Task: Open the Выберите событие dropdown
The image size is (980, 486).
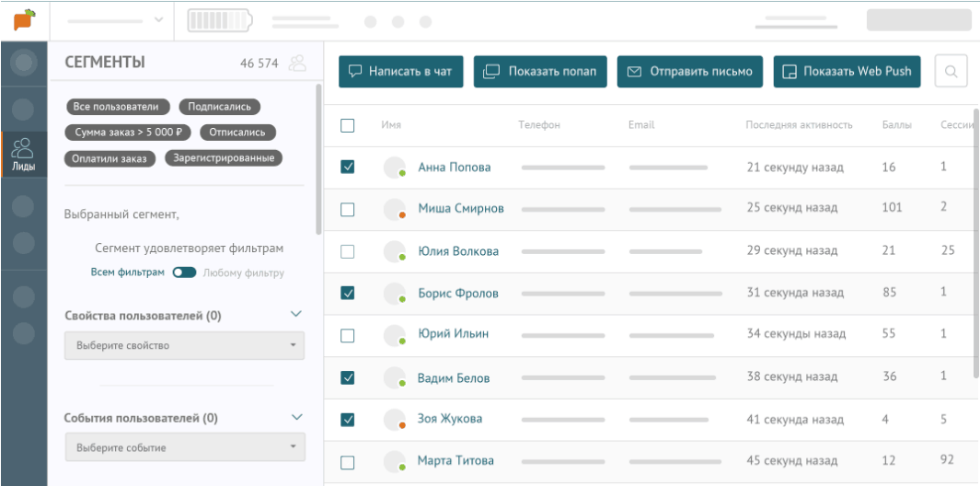Action: click(x=184, y=448)
